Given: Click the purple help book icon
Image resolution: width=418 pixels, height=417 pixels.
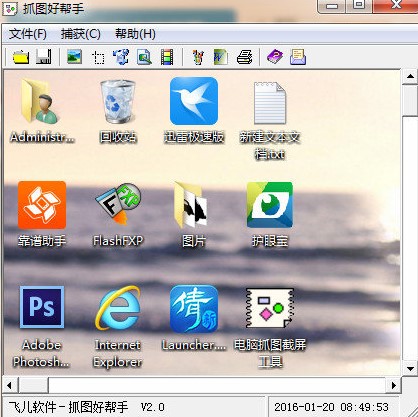Looking at the screenshot, I should click(275, 57).
